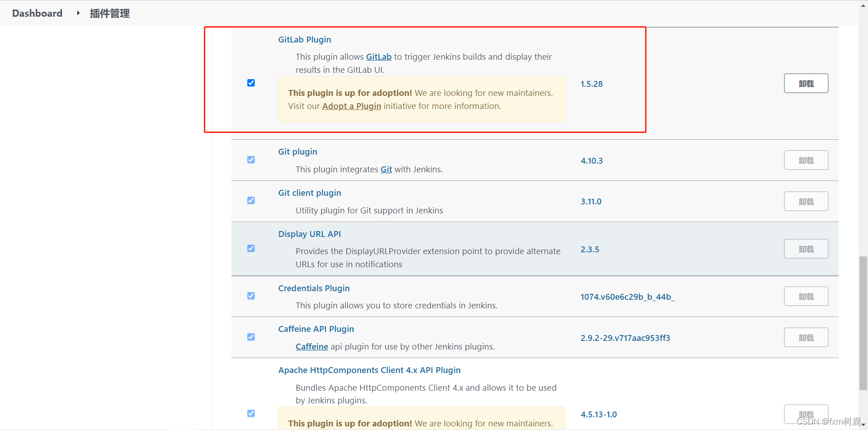The width and height of the screenshot is (868, 430).
Task: Click 卸载 button for Caffeine API Plugin
Action: coord(806,337)
